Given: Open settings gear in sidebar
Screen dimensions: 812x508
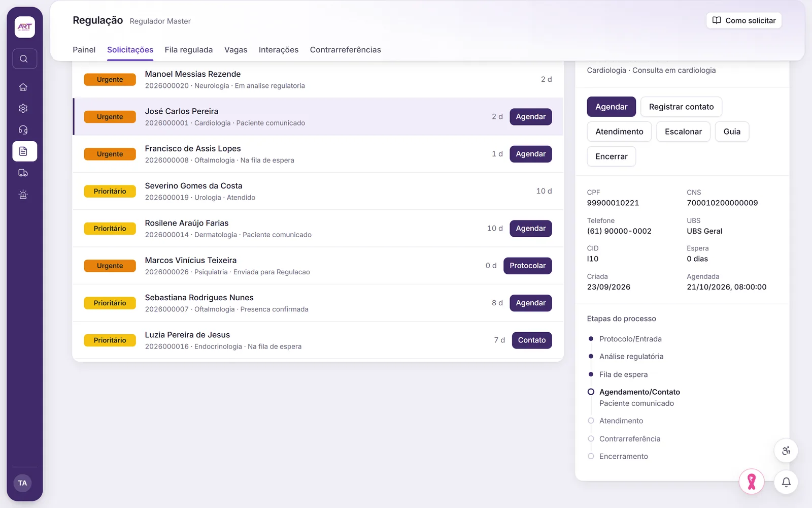Looking at the screenshot, I should coord(23,108).
